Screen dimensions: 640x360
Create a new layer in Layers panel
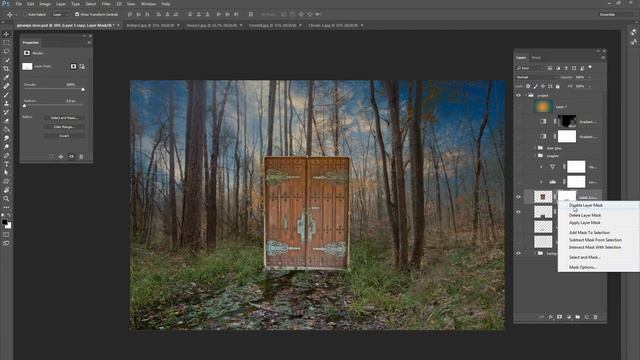tap(587, 317)
